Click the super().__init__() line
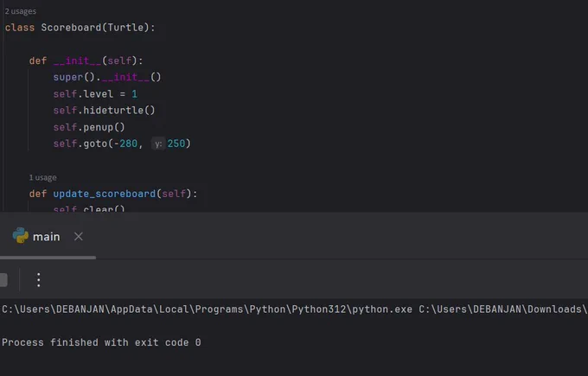Viewport: 588px width, 376px height. click(107, 77)
